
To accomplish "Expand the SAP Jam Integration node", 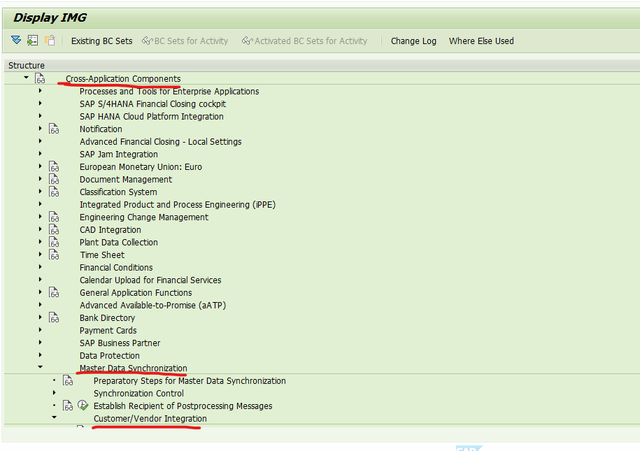I will [40, 154].
